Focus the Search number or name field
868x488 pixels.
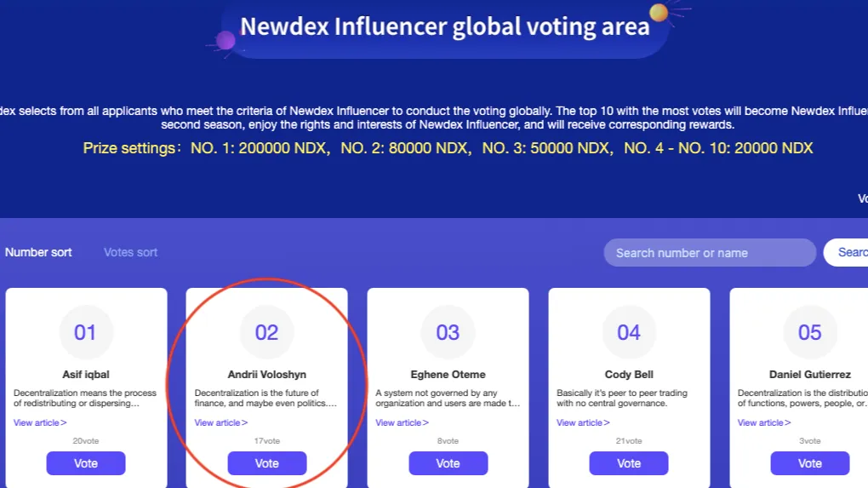(710, 253)
